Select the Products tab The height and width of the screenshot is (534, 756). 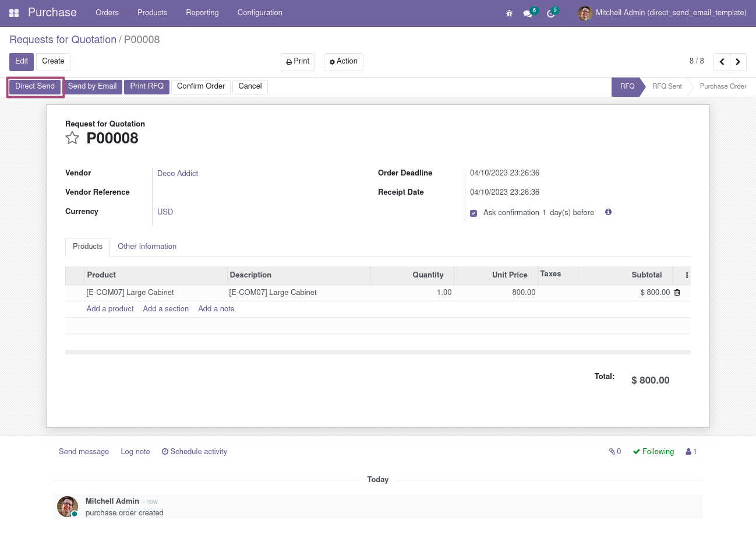coord(87,247)
